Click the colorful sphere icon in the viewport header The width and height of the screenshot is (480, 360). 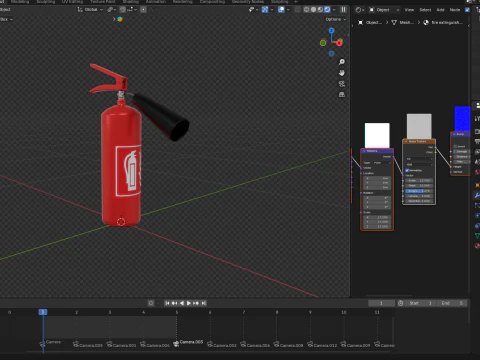pyautogui.click(x=120, y=19)
